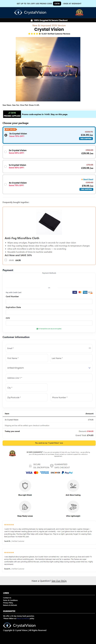Click the CrystalVision eye logo in header

coord(30,12)
